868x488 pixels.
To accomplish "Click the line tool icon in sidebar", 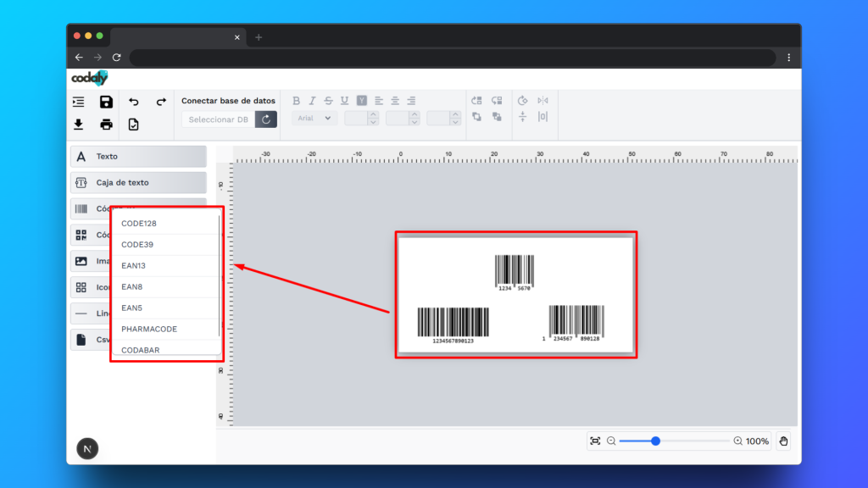I will point(81,313).
